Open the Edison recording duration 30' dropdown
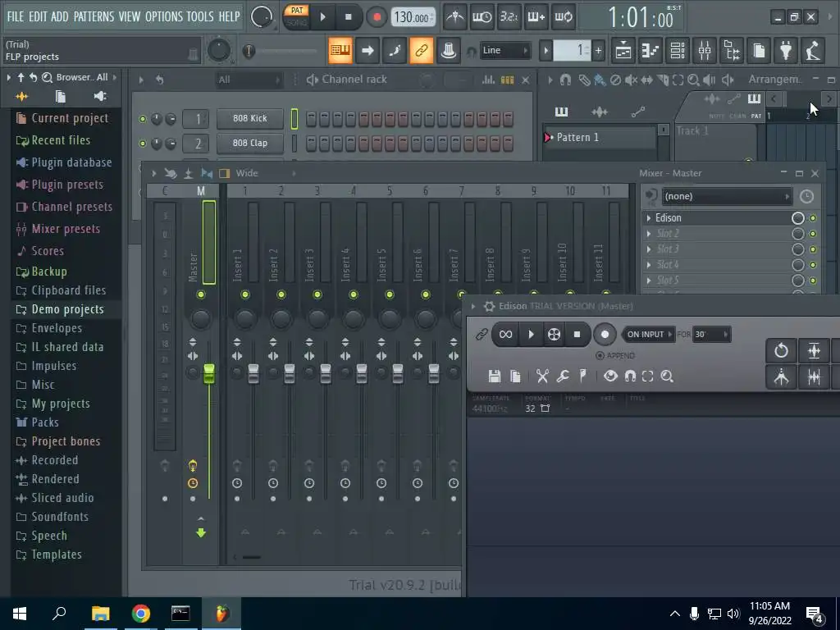The image size is (840, 630). (x=711, y=335)
